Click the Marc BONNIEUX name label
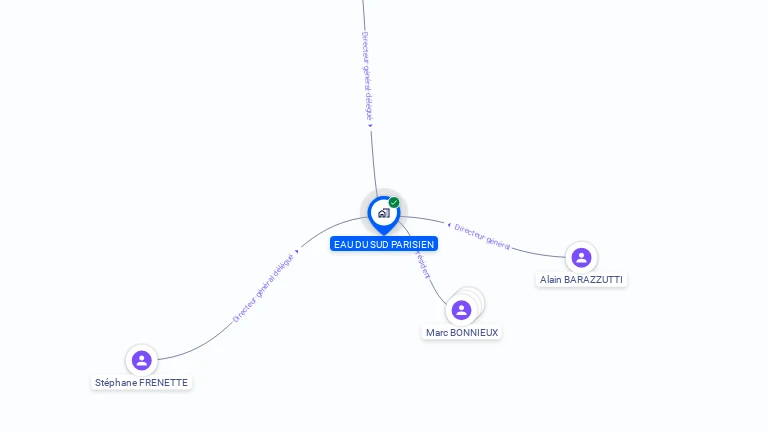The image size is (768, 432). pos(462,333)
